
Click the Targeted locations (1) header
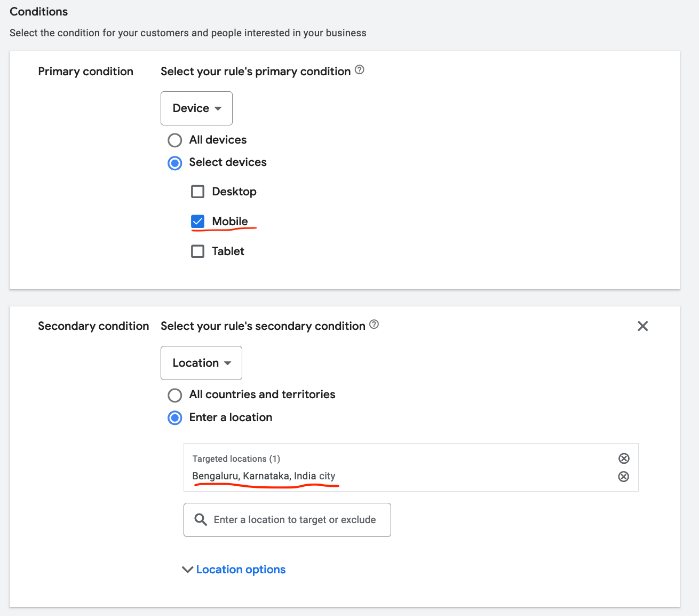pos(236,459)
